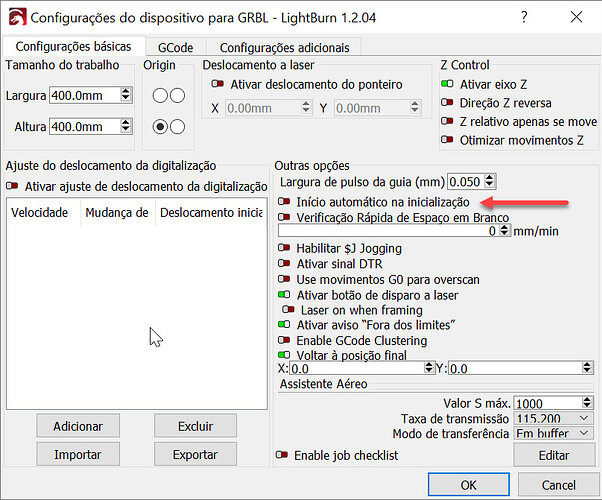Click the Adicionar button
The height and width of the screenshot is (500, 602).
78,426
